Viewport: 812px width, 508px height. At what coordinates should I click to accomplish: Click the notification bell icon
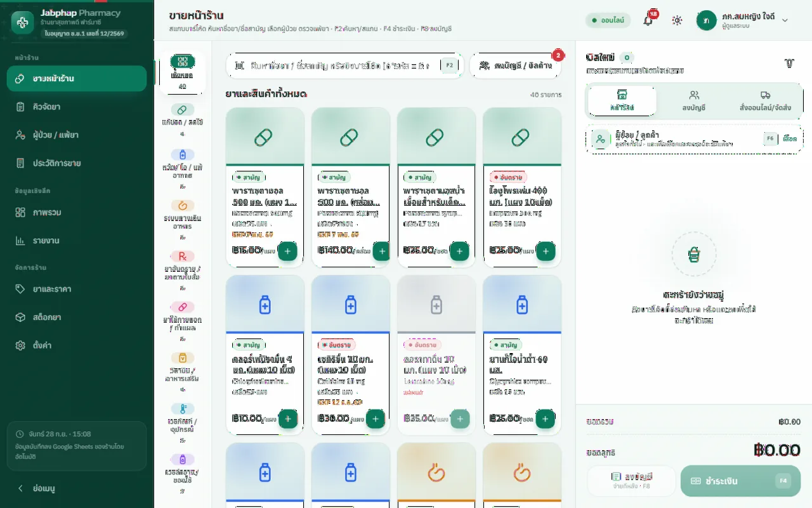coord(648,20)
